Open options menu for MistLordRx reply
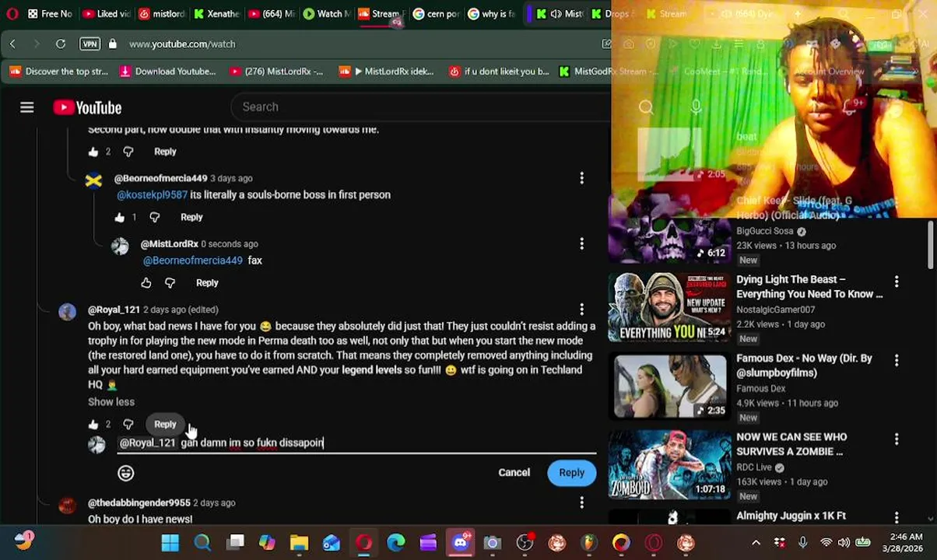The width and height of the screenshot is (937, 560). coord(581,243)
